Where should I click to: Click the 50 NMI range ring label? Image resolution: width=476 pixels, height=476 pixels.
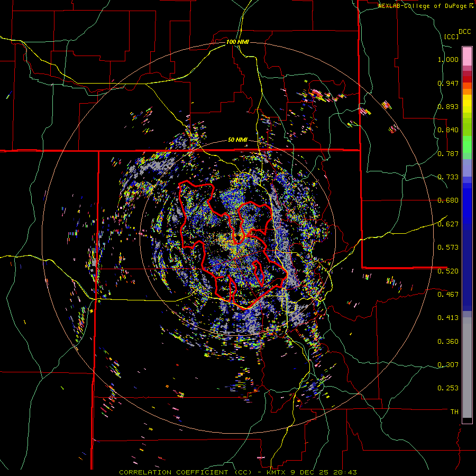point(237,140)
